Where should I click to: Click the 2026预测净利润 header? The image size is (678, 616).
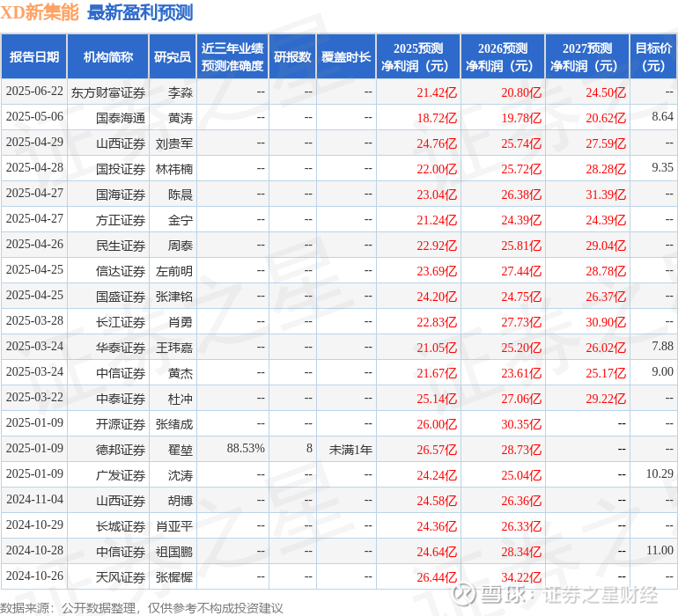coord(503,56)
